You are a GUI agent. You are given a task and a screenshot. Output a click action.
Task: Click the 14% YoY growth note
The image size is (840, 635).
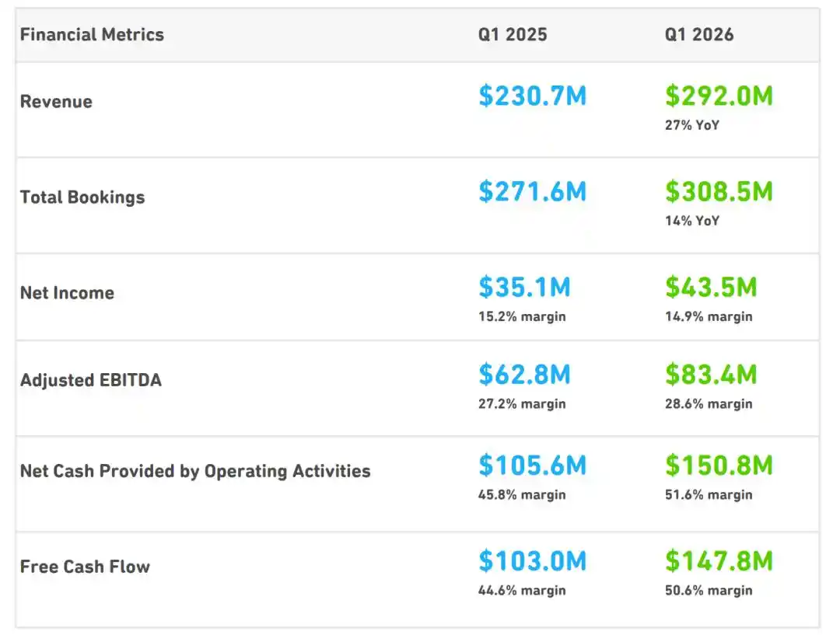click(692, 222)
